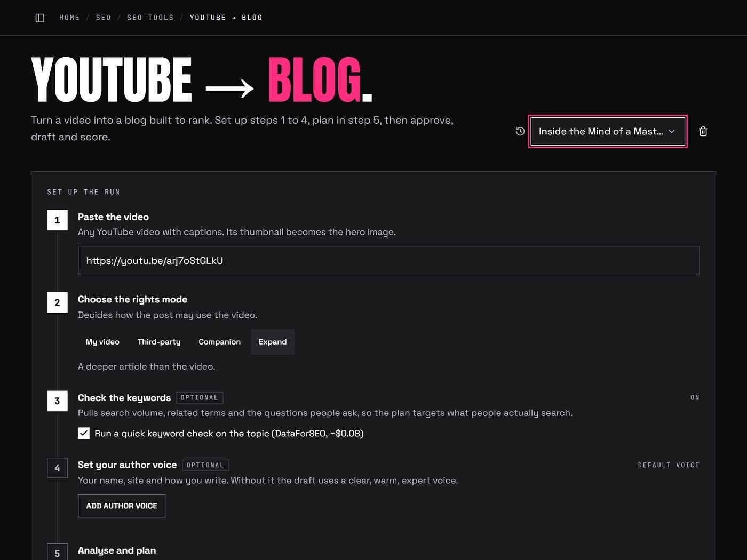
Task: Focus the YouTube video URL field
Action: (388, 260)
